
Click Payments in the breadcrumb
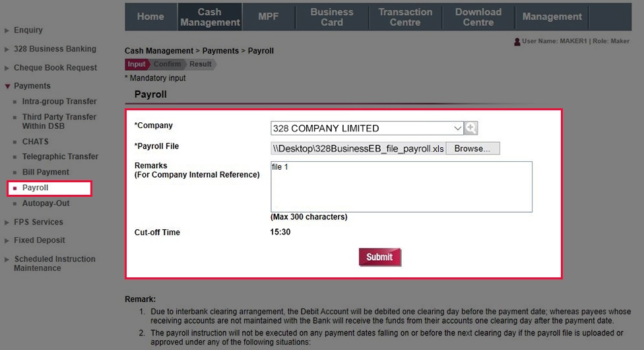pyautogui.click(x=220, y=51)
